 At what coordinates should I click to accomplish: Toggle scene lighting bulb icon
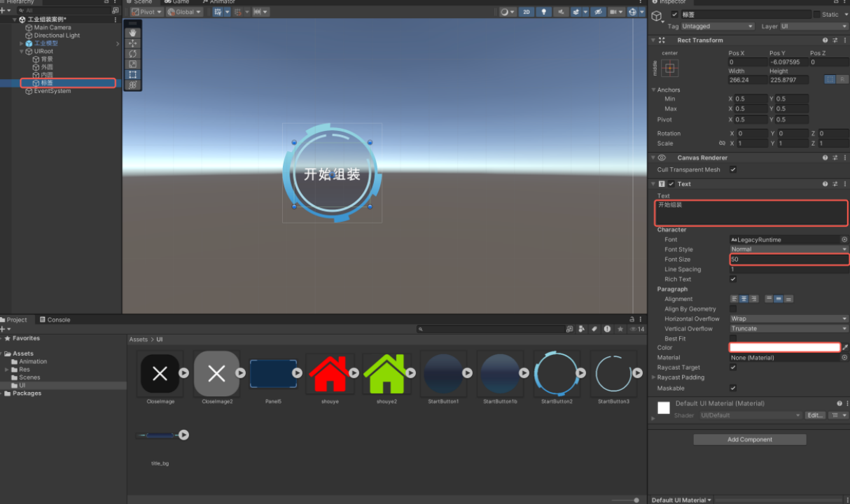pyautogui.click(x=543, y=12)
